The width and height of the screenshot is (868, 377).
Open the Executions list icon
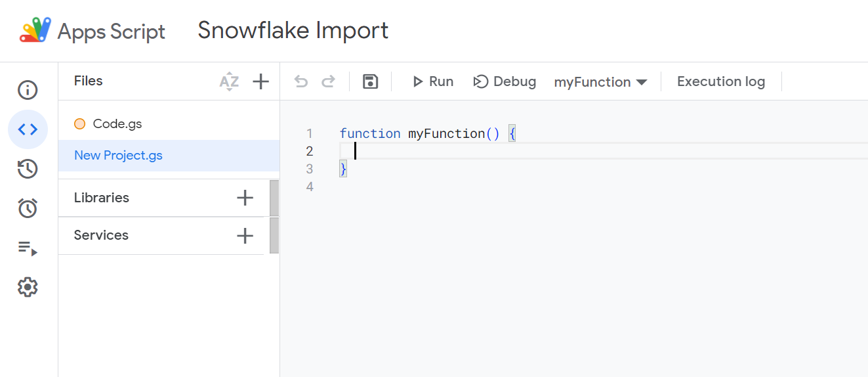28,248
